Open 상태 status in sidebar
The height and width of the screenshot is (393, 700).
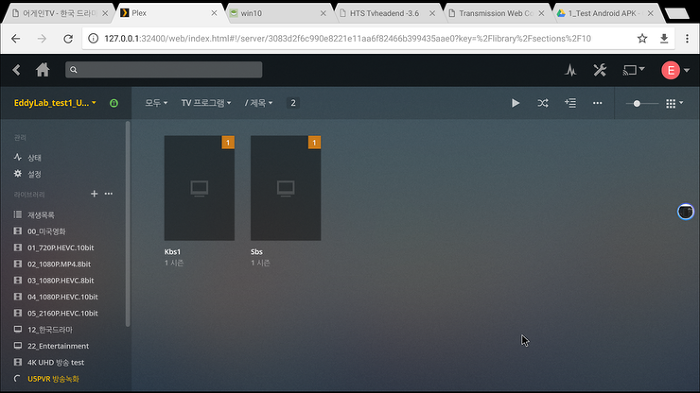click(28, 158)
